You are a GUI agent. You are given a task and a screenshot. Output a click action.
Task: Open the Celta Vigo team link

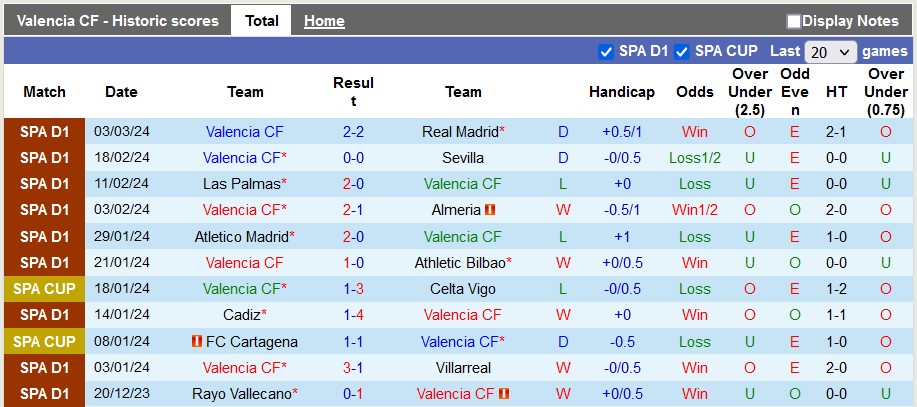point(463,289)
